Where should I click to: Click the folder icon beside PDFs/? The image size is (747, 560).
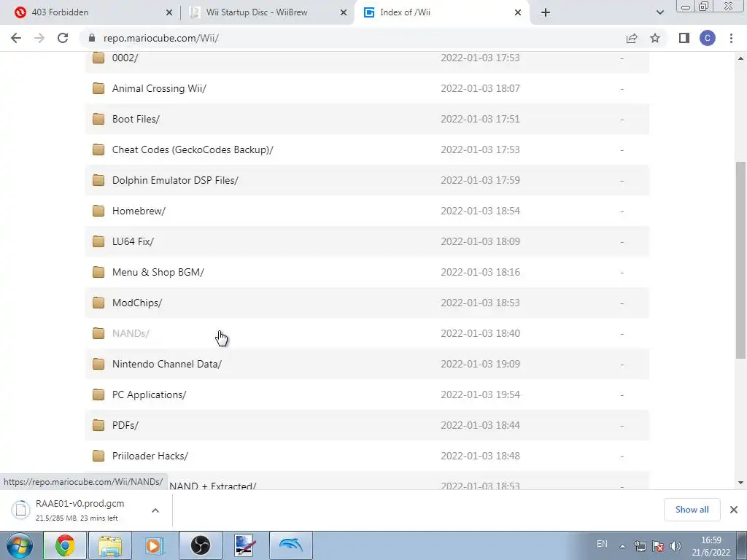tap(98, 425)
